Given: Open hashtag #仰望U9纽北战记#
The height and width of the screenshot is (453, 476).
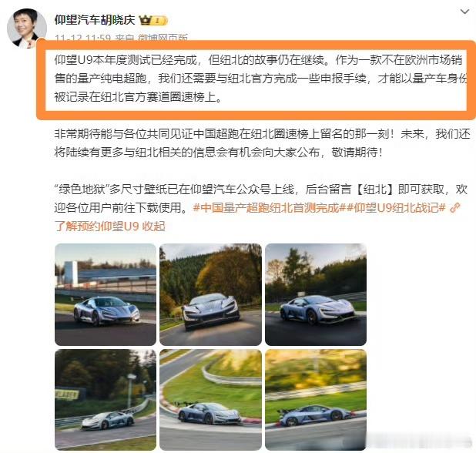Looking at the screenshot, I should tap(395, 208).
